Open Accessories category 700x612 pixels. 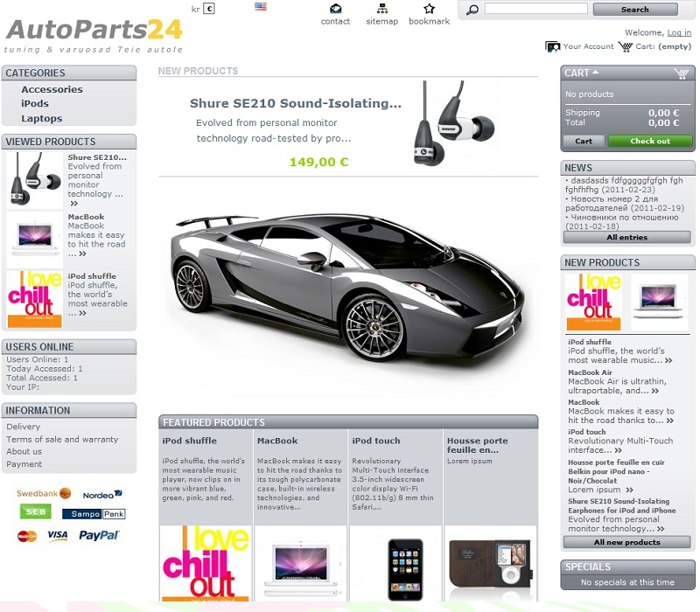[x=52, y=89]
